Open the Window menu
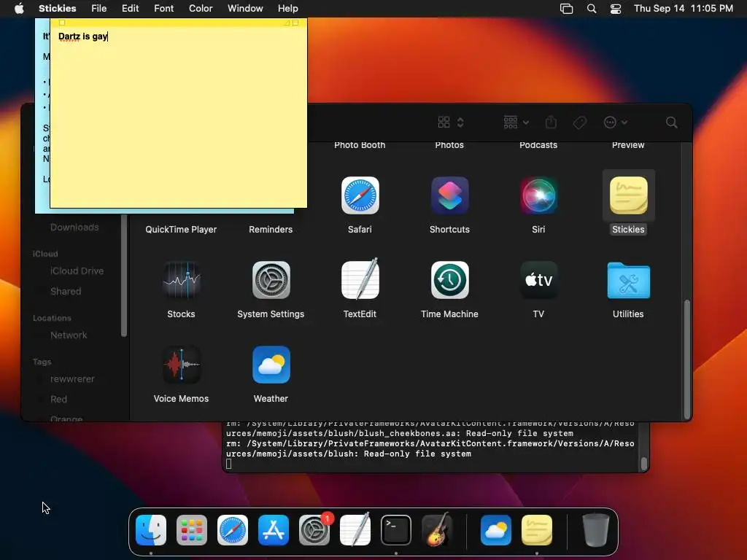 coord(245,9)
